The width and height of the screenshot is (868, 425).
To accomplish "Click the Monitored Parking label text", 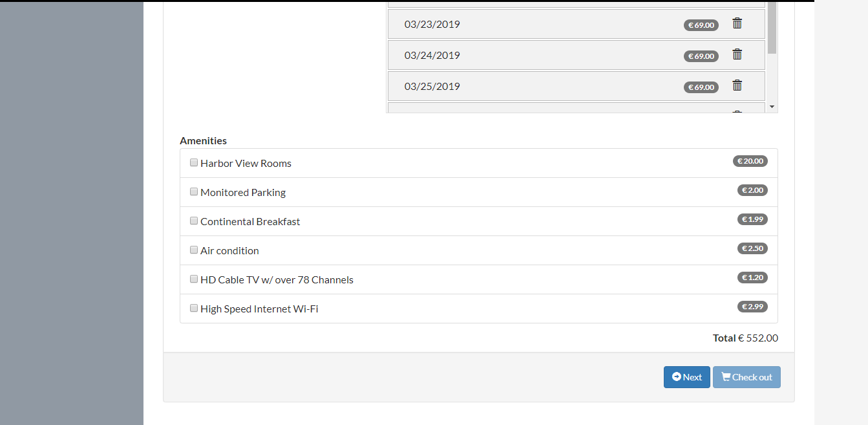I will [x=243, y=193].
